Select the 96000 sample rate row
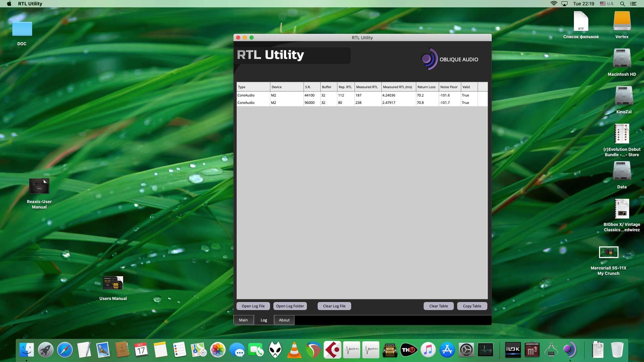This screenshot has width=644, height=362. click(309, 103)
